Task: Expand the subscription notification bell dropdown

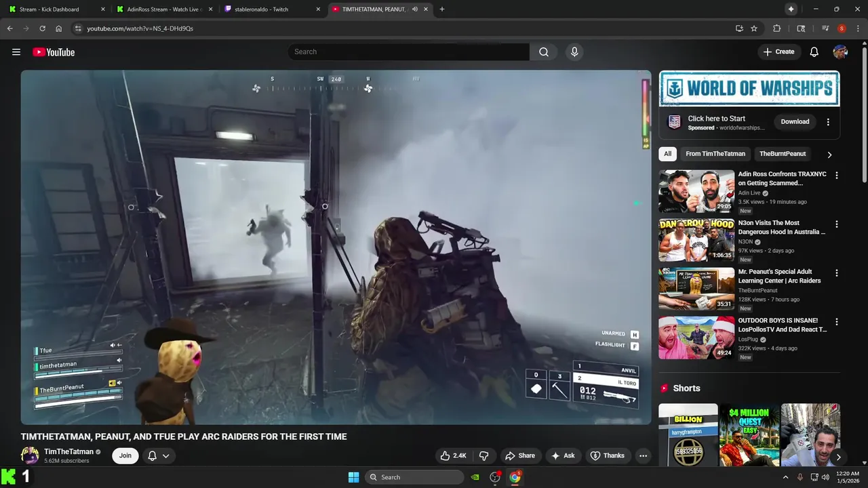Action: point(158,455)
